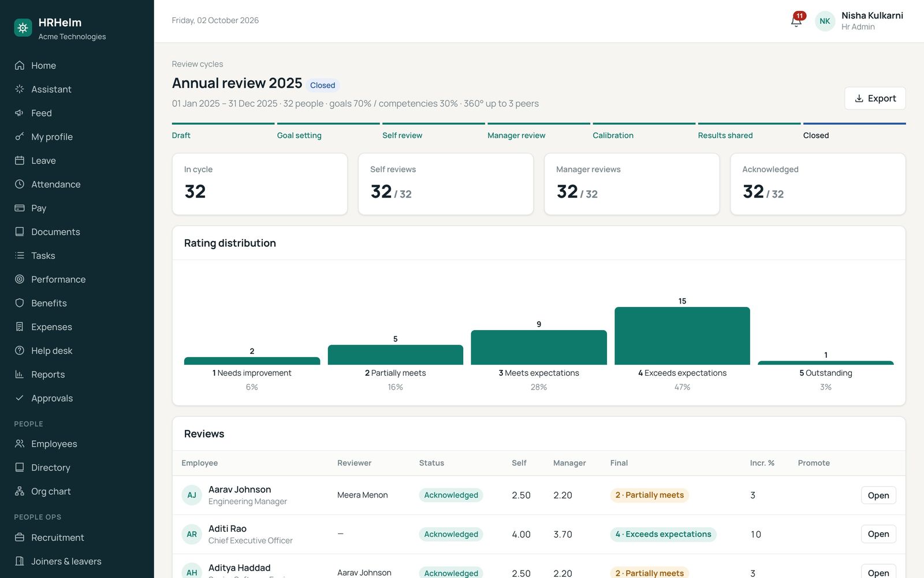
Task: Click the Documents icon in sidebar
Action: click(x=20, y=231)
